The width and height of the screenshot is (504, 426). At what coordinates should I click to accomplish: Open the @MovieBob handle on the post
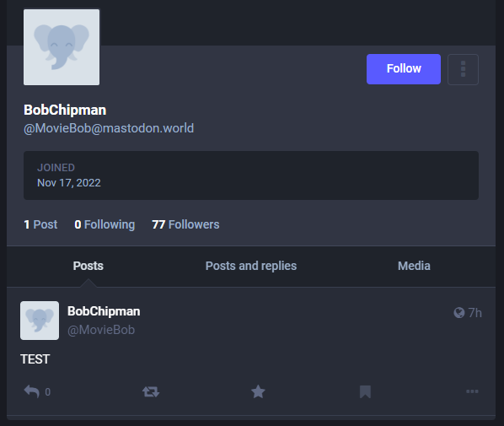click(x=101, y=330)
